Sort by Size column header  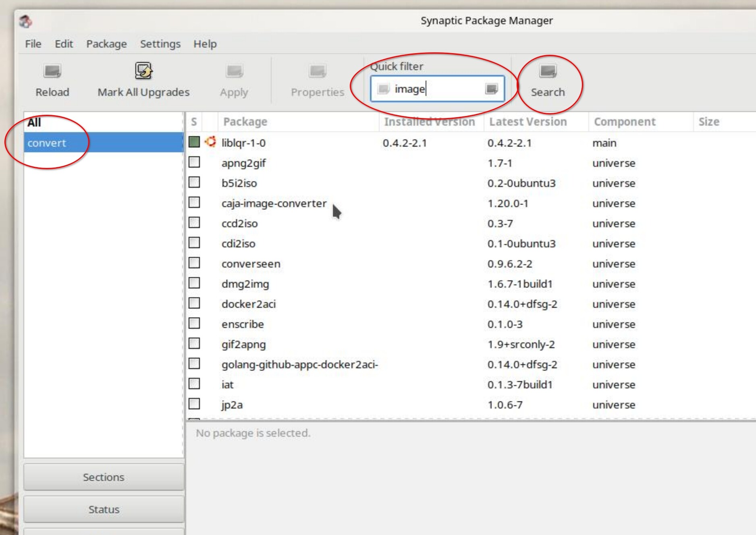point(724,122)
